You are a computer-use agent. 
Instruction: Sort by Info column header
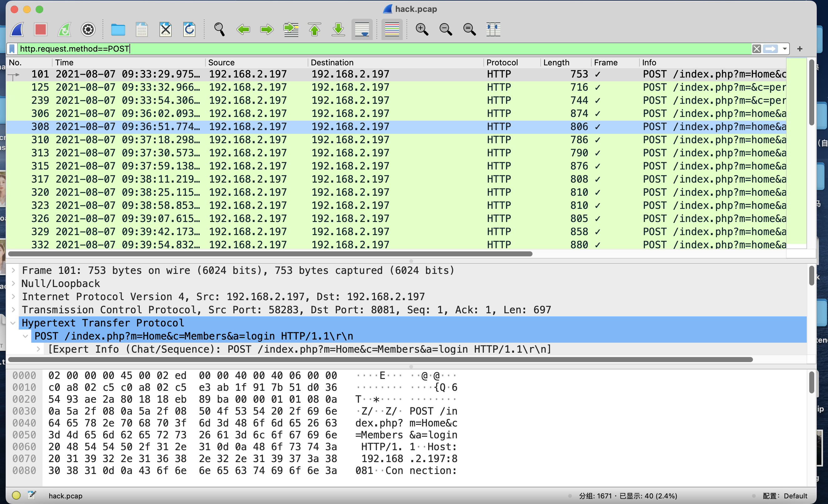point(712,63)
